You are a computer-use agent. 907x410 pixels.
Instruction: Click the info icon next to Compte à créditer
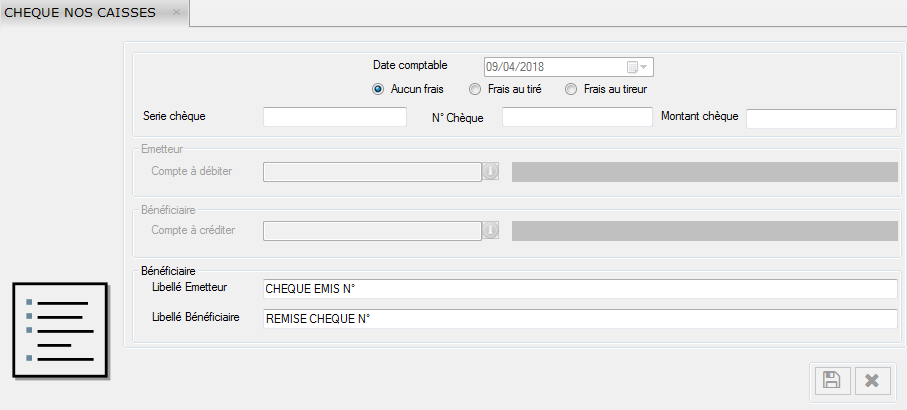[490, 230]
